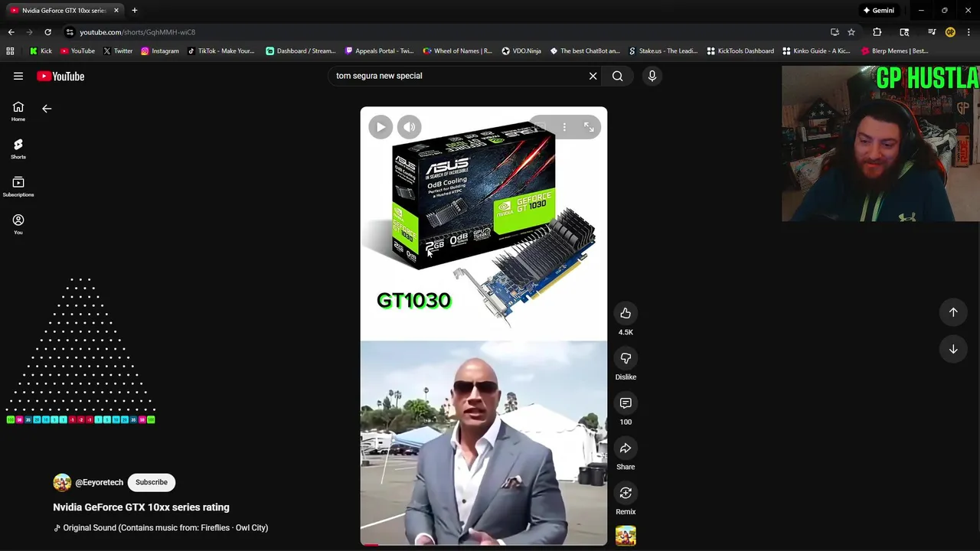The image size is (980, 551).
Task: Remix this Short
Action: coord(626,493)
